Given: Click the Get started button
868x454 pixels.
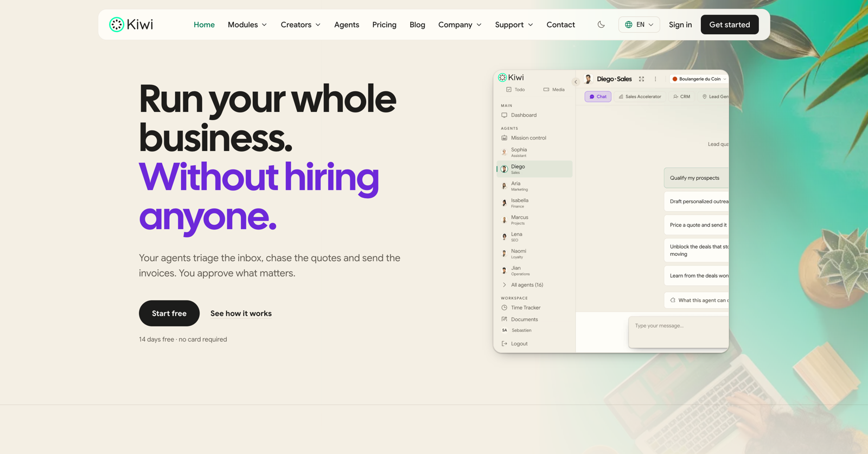Looking at the screenshot, I should point(730,24).
